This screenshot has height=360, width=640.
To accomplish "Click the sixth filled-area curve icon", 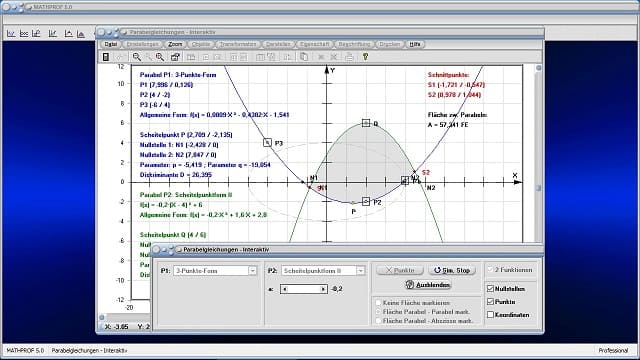I will pos(81,34).
